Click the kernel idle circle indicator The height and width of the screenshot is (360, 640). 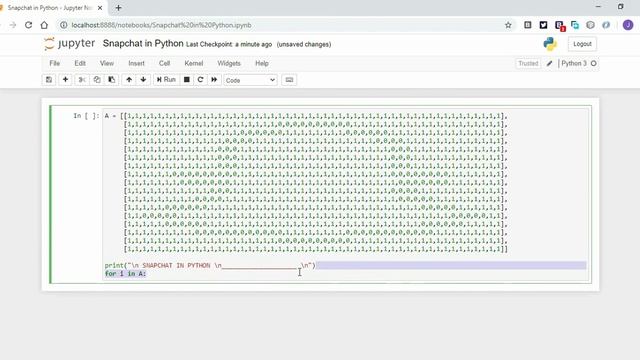click(593, 63)
